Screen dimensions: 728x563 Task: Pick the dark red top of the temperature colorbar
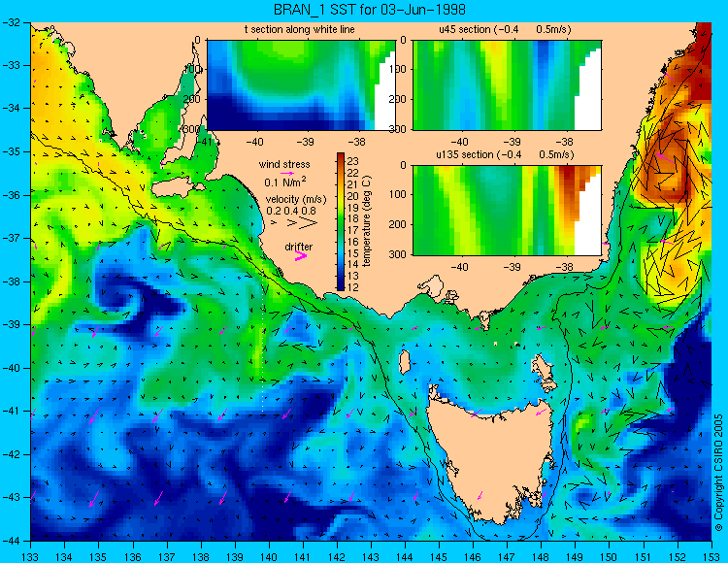(x=341, y=156)
